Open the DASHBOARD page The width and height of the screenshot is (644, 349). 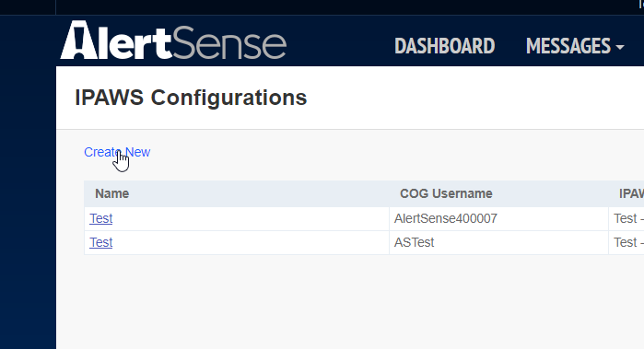[x=444, y=45]
